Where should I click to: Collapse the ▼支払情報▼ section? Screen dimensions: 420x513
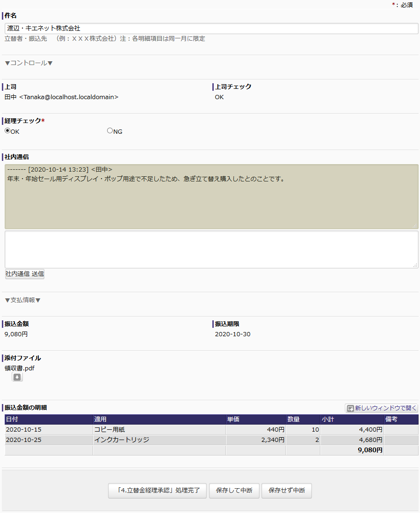[x=22, y=300]
